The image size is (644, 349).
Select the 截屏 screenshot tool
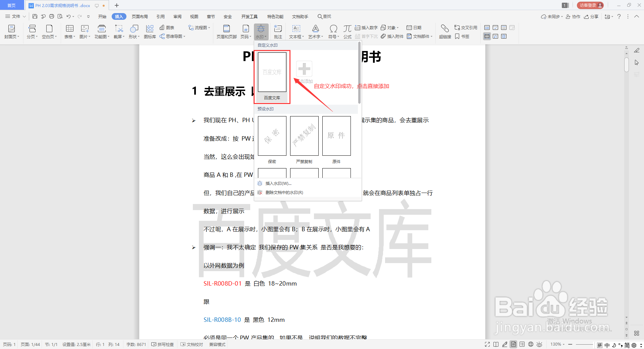(x=118, y=32)
